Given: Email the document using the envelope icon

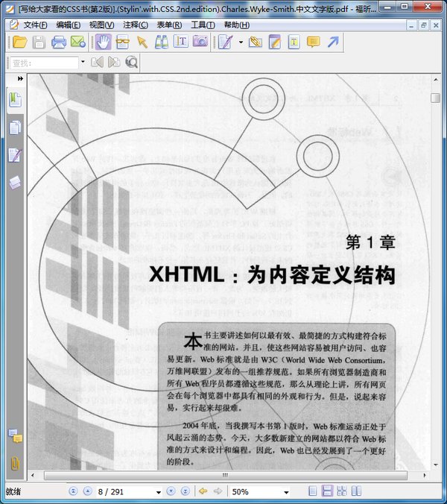Looking at the screenshot, I should pos(78,42).
